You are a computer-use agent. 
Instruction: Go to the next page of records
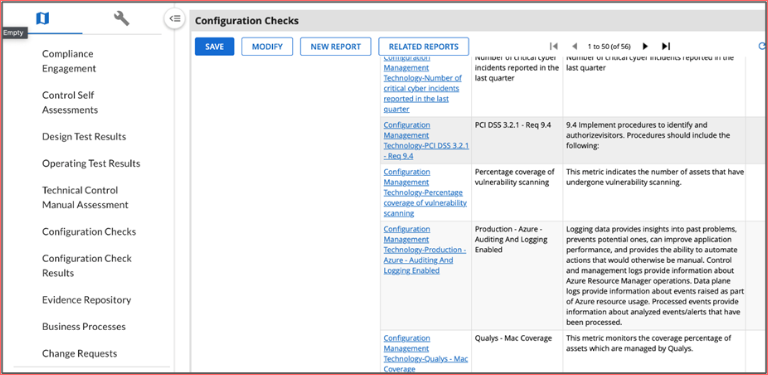[x=645, y=47]
